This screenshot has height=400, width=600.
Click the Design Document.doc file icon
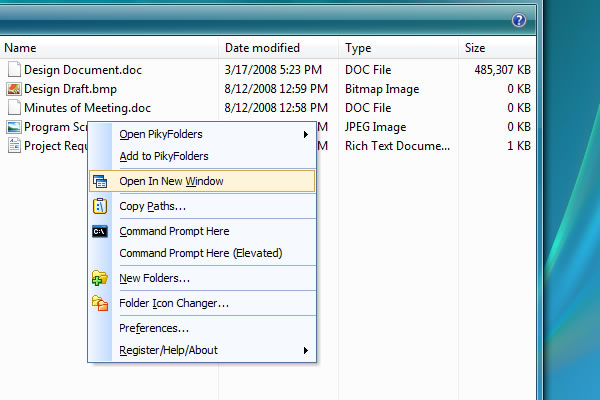pyautogui.click(x=14, y=70)
